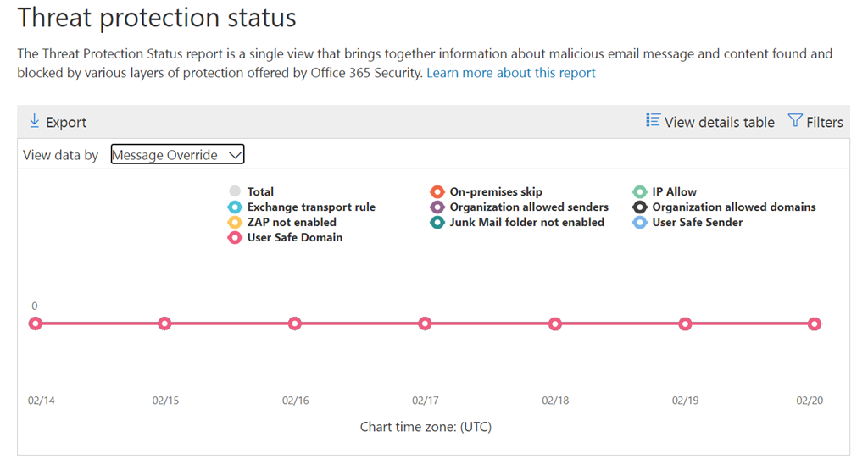Click the Export button label

click(66, 122)
